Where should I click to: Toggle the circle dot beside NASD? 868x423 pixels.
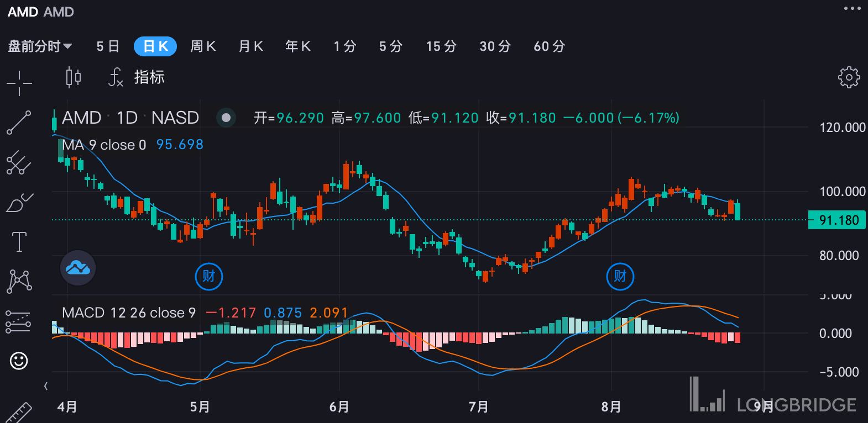coord(226,118)
